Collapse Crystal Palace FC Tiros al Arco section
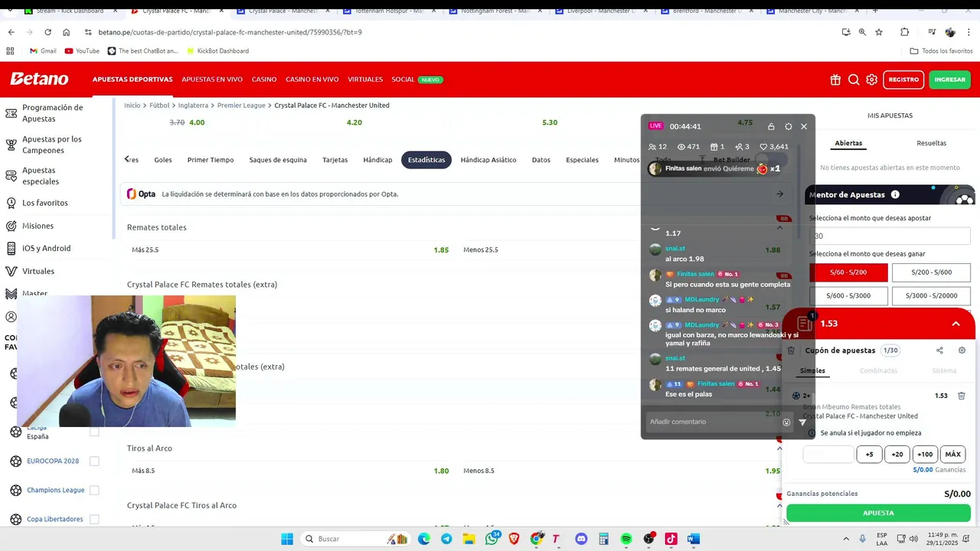Viewport: 980px width, 551px height. click(779, 506)
